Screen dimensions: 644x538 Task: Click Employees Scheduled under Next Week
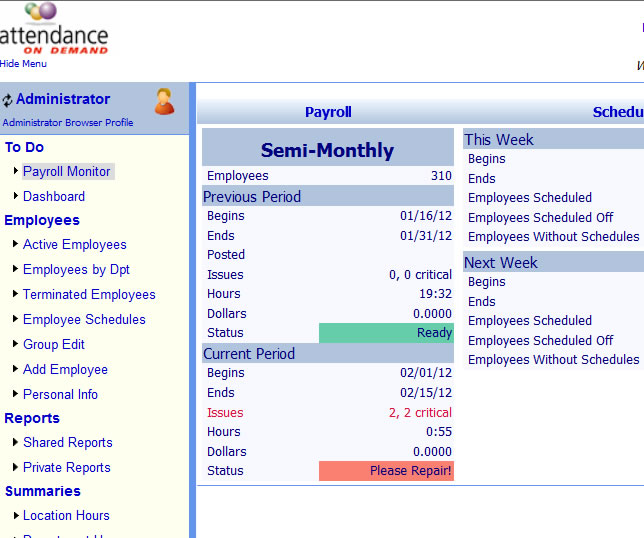point(530,320)
